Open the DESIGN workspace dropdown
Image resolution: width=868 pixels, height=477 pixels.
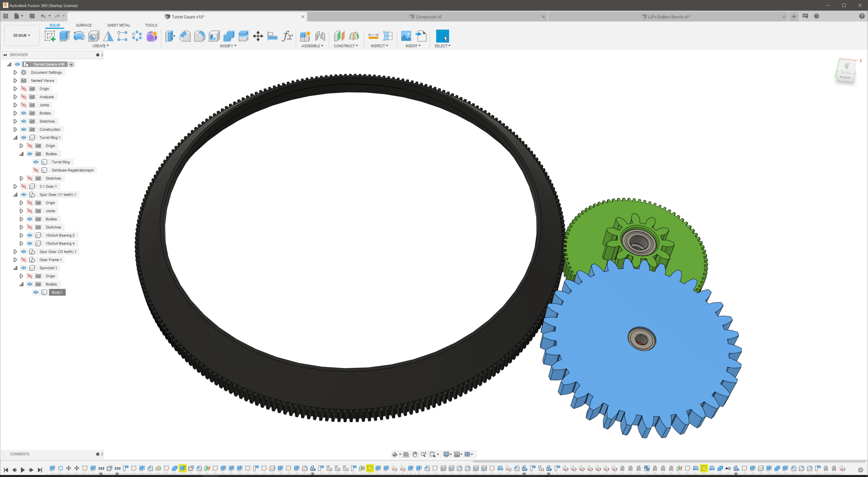(x=21, y=35)
